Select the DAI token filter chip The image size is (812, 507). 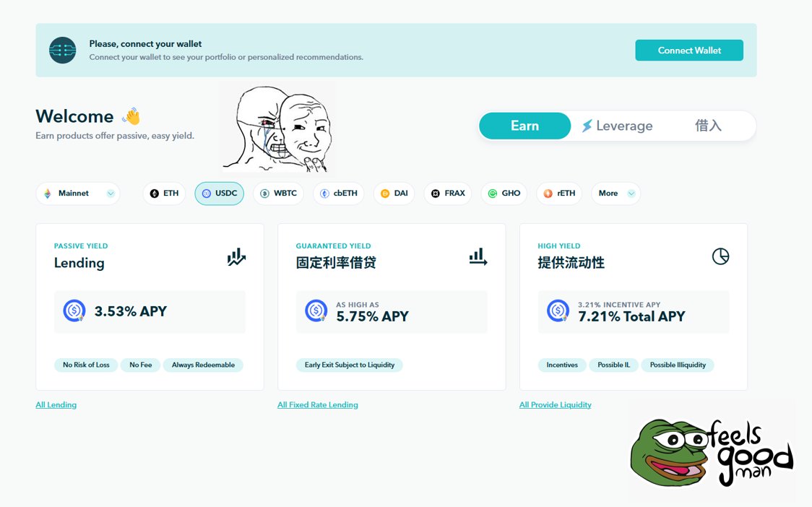point(394,194)
